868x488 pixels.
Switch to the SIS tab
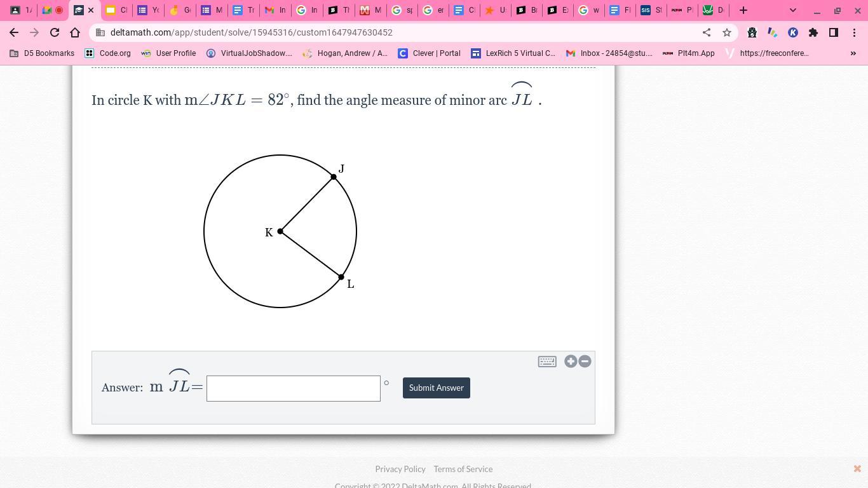coord(651,10)
